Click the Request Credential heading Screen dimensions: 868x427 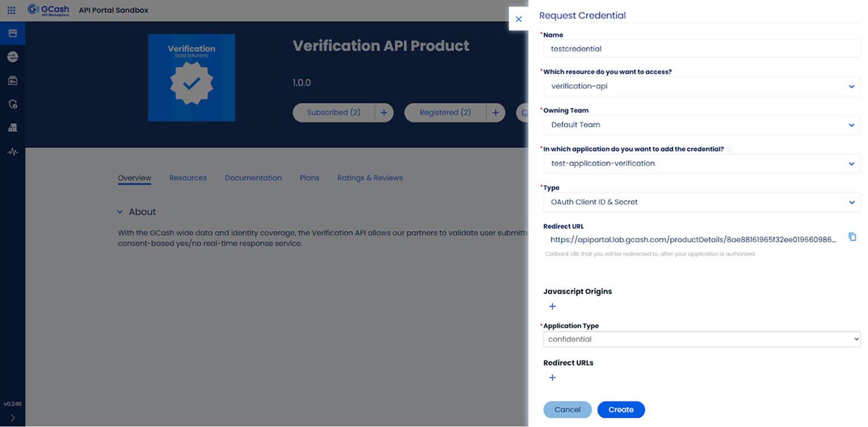(582, 16)
